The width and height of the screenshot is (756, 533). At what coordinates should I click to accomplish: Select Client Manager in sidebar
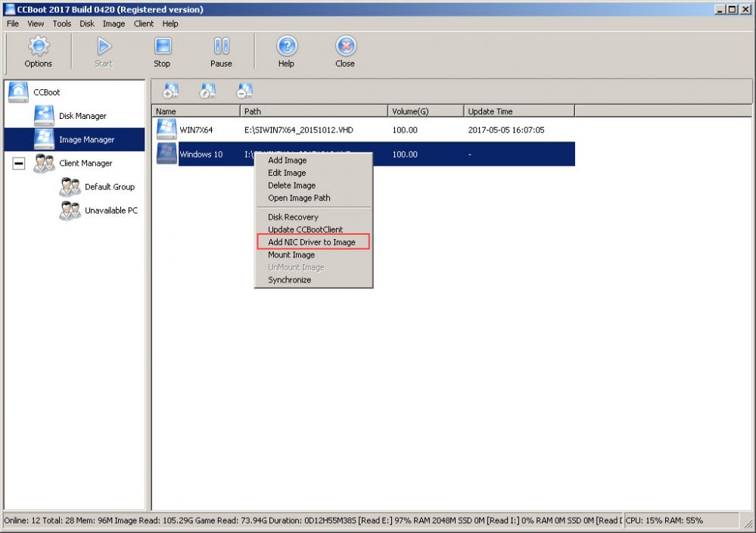point(86,163)
